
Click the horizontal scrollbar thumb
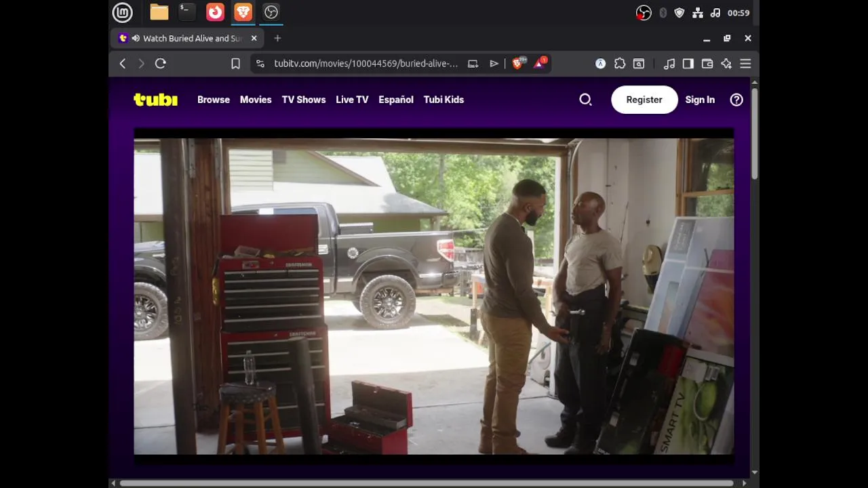tap(427, 483)
